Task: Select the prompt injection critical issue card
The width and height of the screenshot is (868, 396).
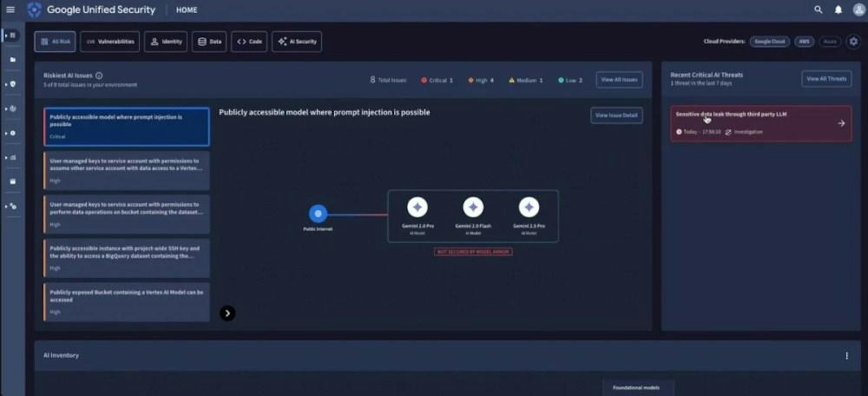Action: pyautogui.click(x=126, y=127)
